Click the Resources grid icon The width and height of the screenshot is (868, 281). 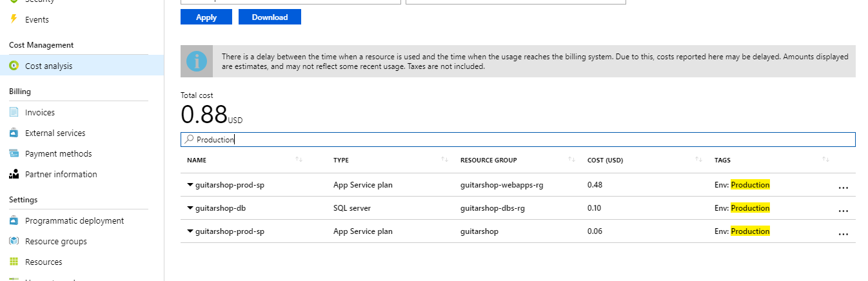[14, 262]
